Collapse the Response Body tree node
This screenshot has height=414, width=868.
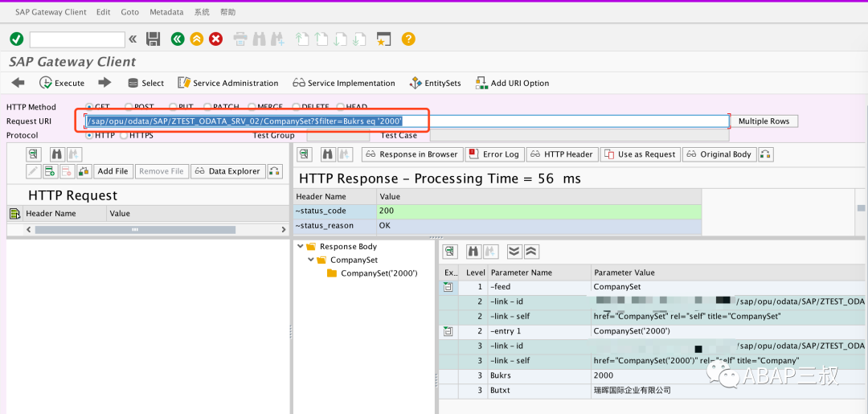point(300,246)
